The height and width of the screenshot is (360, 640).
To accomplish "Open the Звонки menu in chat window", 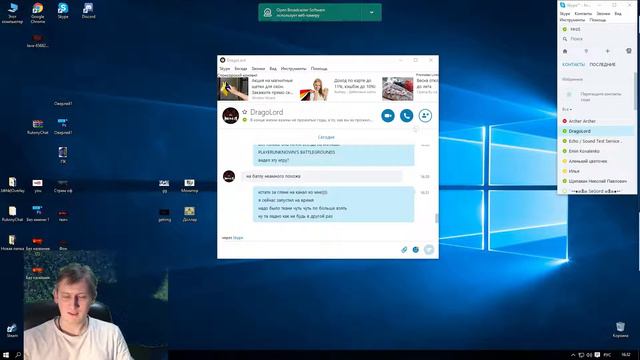I will (x=258, y=69).
